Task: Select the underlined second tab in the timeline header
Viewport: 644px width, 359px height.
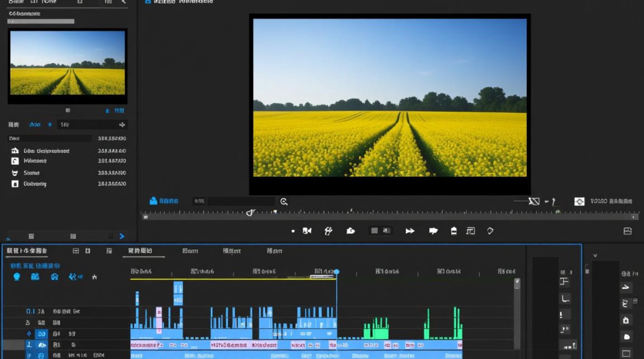Action: point(140,251)
